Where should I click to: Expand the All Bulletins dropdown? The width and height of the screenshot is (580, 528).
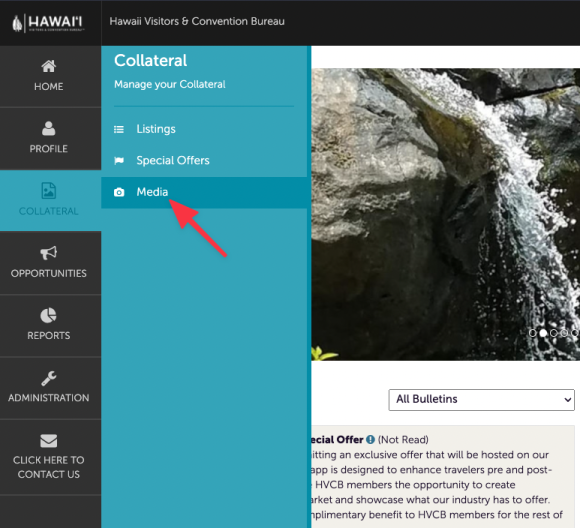481,400
